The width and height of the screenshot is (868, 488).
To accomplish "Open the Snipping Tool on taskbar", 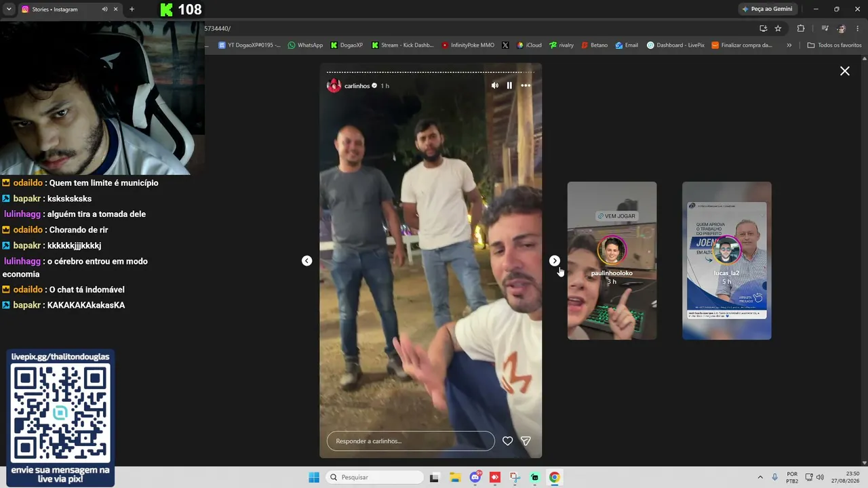I will pos(515,477).
